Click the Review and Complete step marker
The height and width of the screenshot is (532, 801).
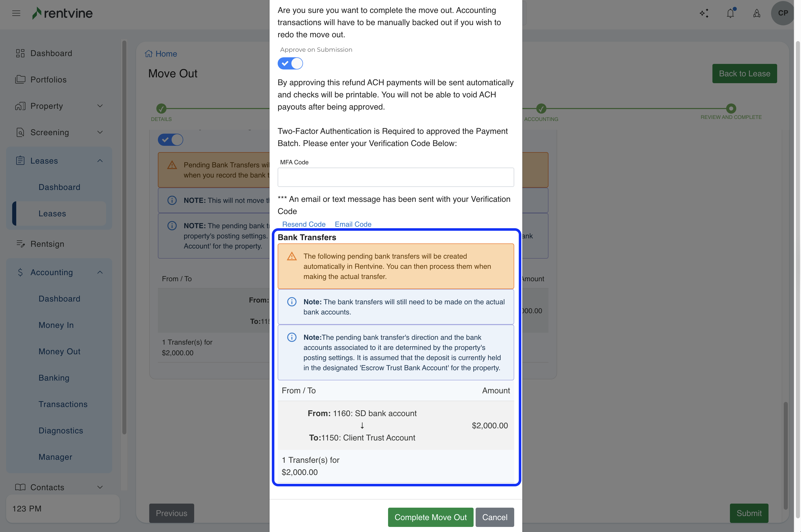pos(731,109)
